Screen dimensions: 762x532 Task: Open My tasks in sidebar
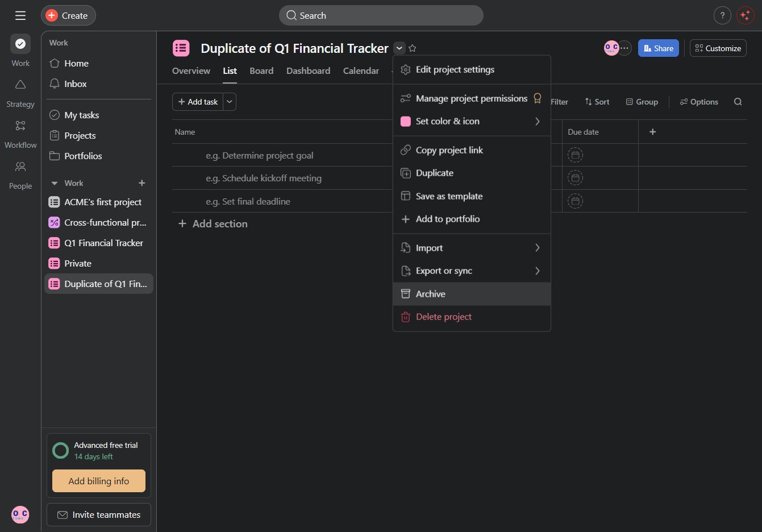tap(97, 115)
